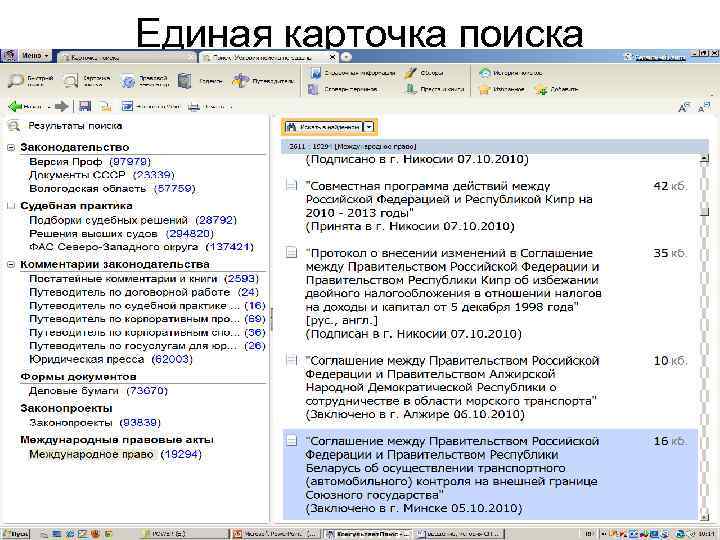Open the agreement with Алжирской Республики document
The image size is (720, 540).
pos(452,387)
